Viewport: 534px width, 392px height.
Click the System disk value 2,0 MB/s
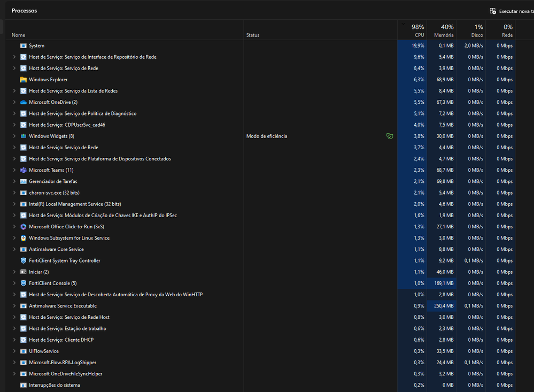click(x=474, y=45)
